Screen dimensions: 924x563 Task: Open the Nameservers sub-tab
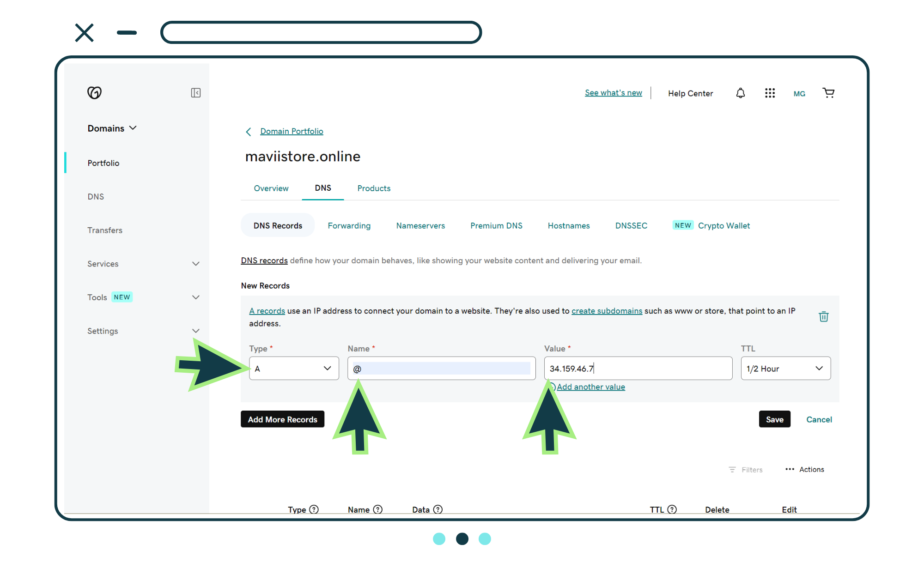click(x=420, y=226)
